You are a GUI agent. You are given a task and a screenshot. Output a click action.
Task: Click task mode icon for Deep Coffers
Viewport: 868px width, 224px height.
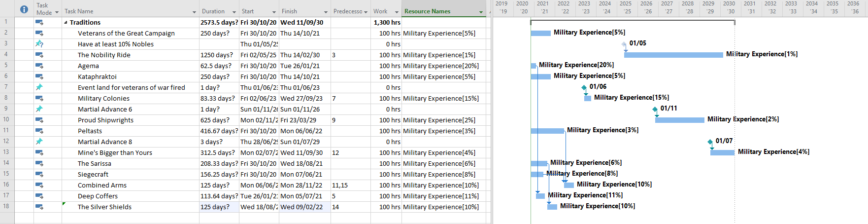[x=39, y=196]
